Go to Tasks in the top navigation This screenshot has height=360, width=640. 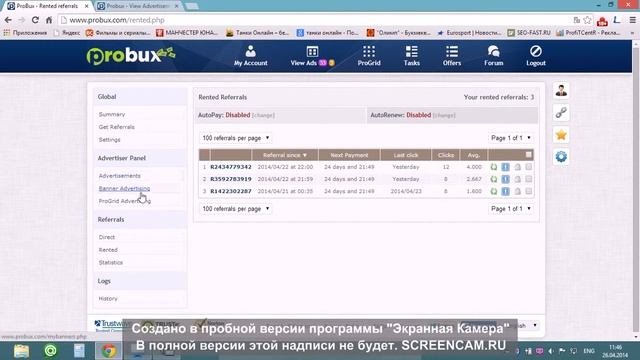click(411, 56)
